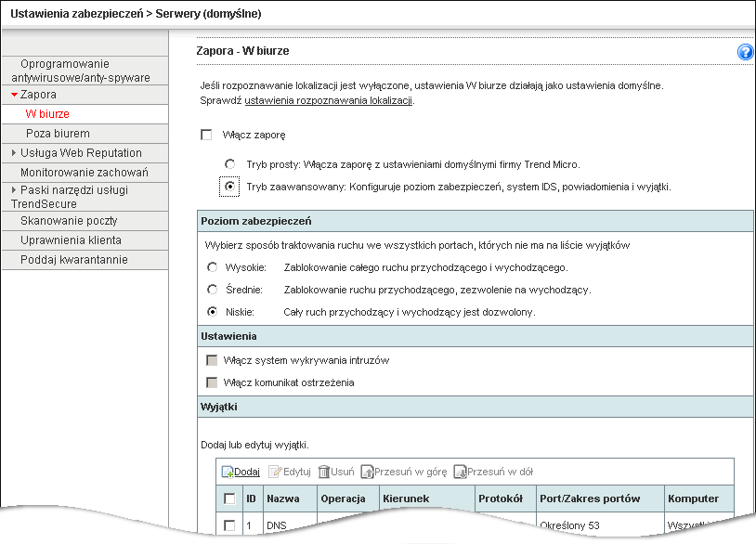Check Włącz system wykrywania intruzów
Viewport: 756px width, 544px height.
click(x=212, y=360)
